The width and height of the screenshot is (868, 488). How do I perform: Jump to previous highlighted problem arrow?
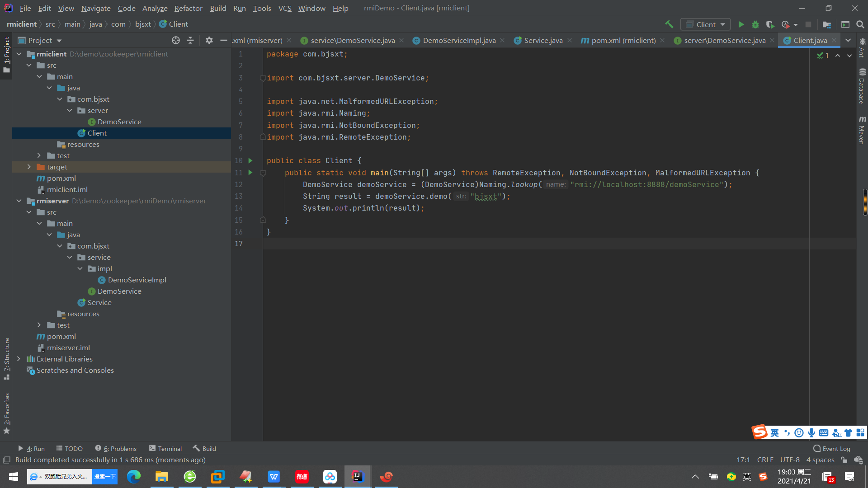click(838, 55)
